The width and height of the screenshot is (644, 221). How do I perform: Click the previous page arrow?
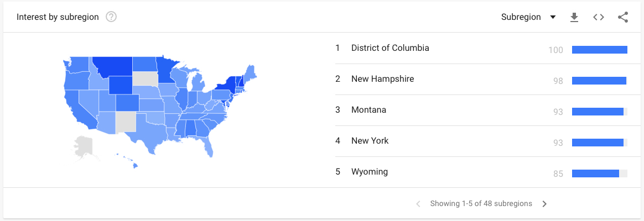point(418,204)
